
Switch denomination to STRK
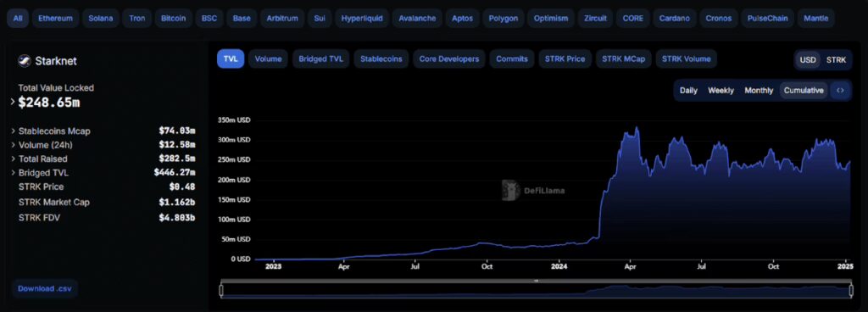[836, 59]
